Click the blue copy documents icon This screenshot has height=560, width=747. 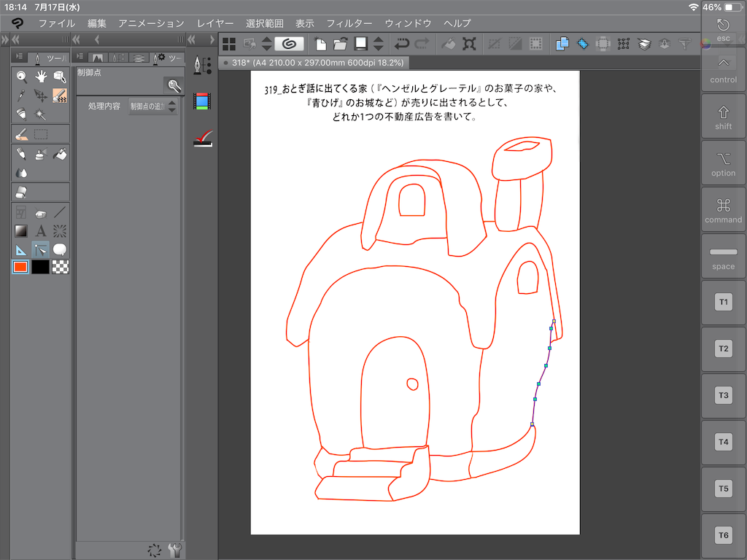(x=562, y=44)
